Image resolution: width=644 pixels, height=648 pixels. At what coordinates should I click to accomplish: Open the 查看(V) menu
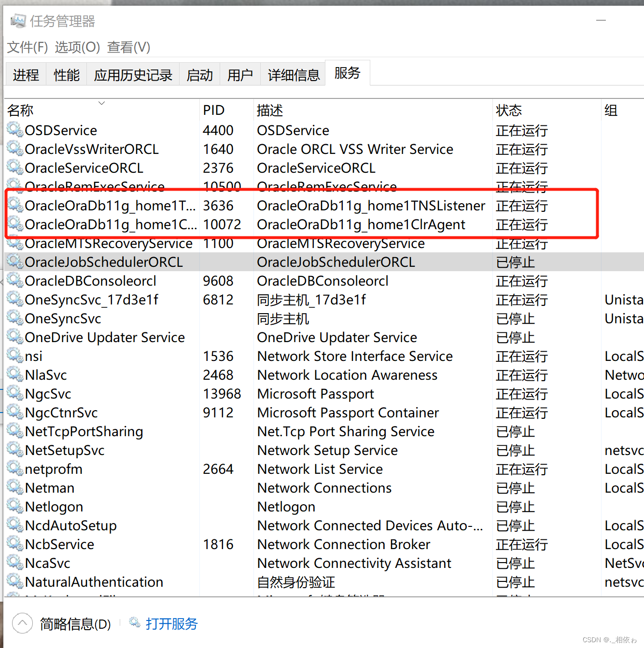coord(128,47)
